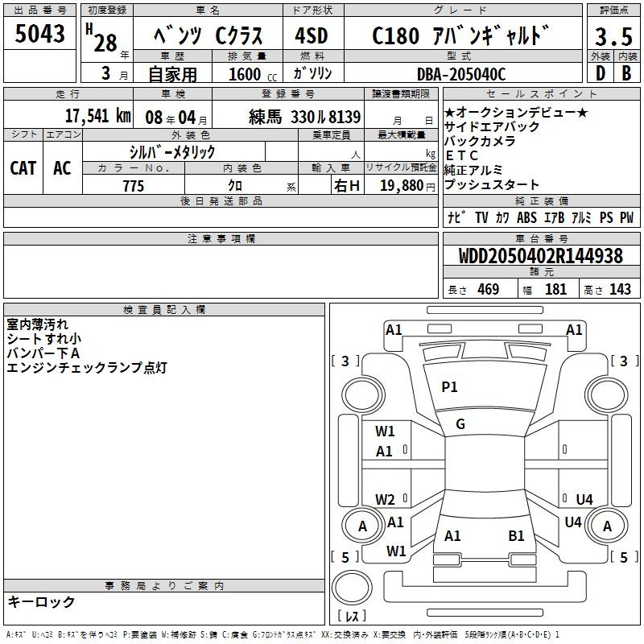Viewport: 644px width, 644px height.
Task: Click the [レス] spare tire label
Action: 352,616
